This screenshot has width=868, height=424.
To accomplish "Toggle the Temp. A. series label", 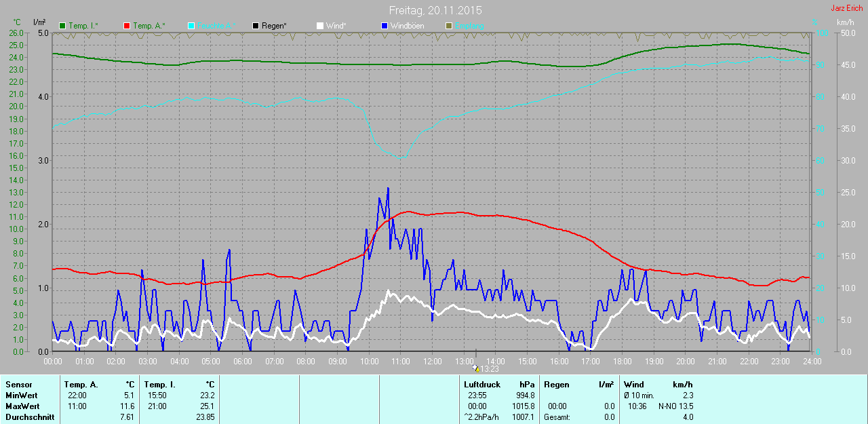I will 148,26.
